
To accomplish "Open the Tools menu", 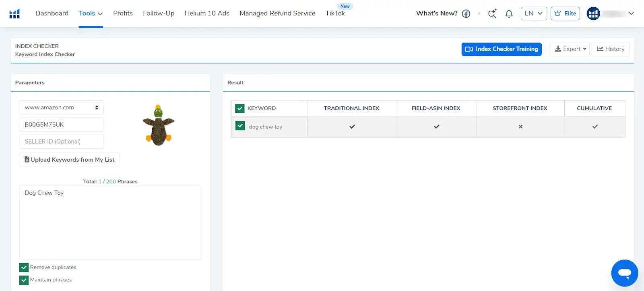I will pyautogui.click(x=91, y=14).
